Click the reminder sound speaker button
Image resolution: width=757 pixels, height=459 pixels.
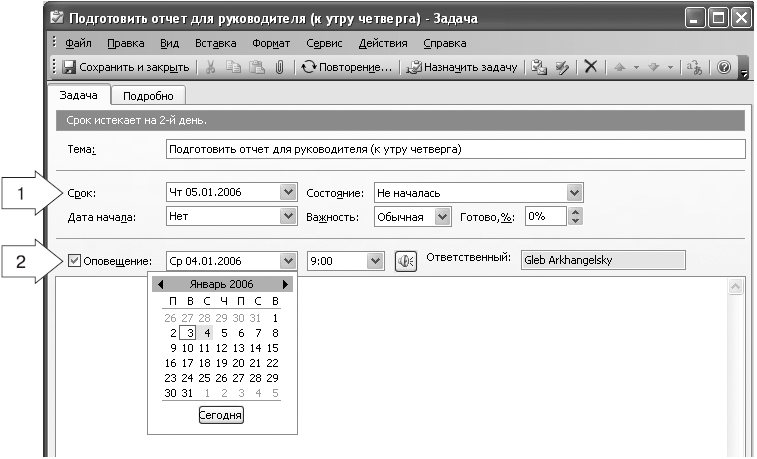[x=405, y=260]
